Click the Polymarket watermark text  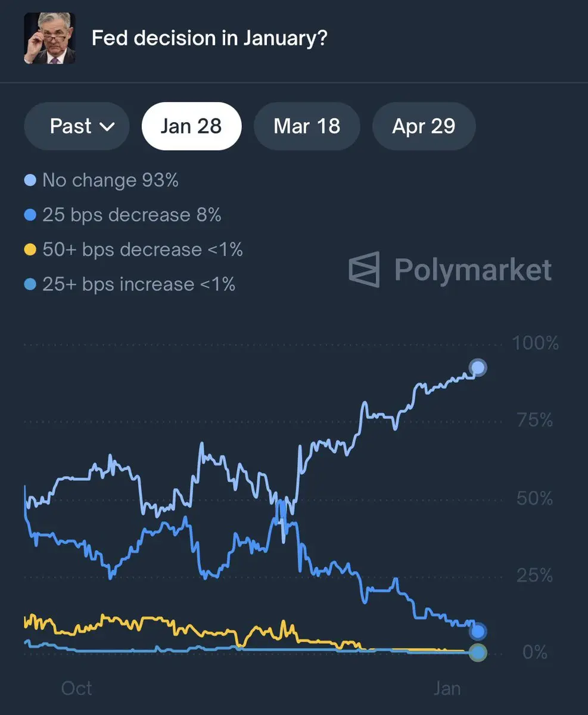[473, 270]
